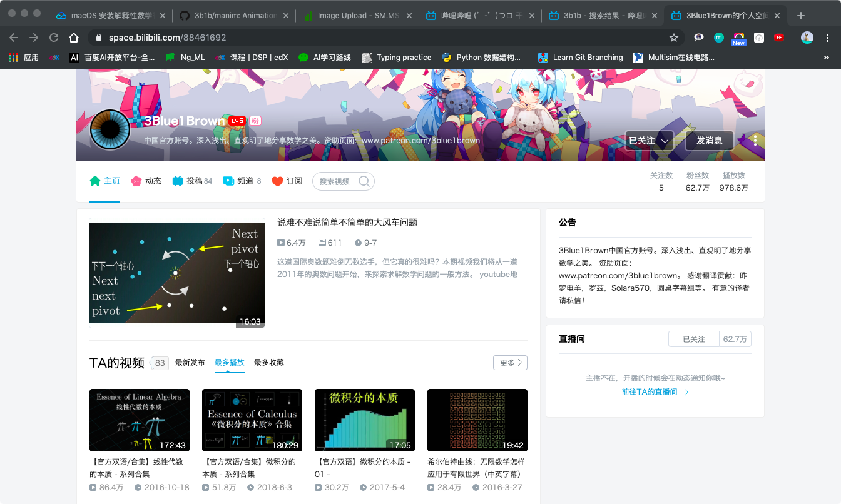Click the 粉 badge beside 3Blue1Brown name
This screenshot has height=504, width=841.
coord(254,121)
